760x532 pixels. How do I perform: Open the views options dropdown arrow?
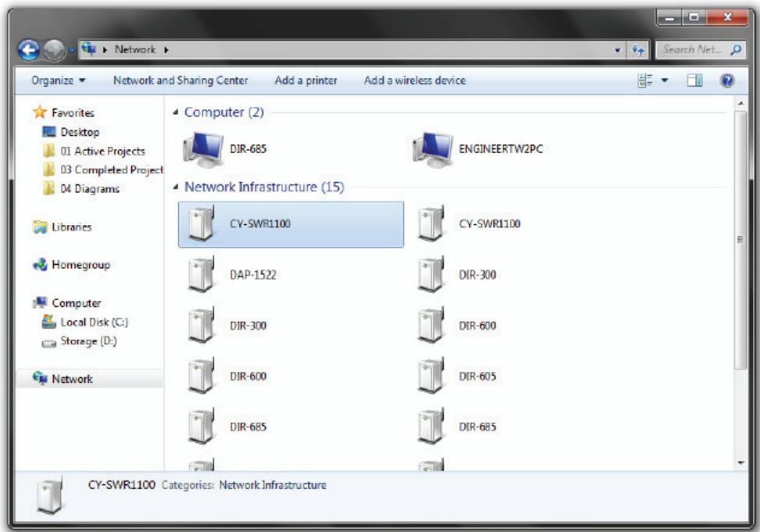coord(665,80)
